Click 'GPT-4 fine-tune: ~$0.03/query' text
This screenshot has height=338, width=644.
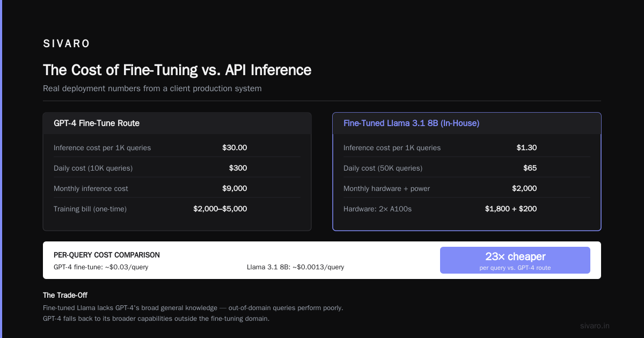point(101,267)
